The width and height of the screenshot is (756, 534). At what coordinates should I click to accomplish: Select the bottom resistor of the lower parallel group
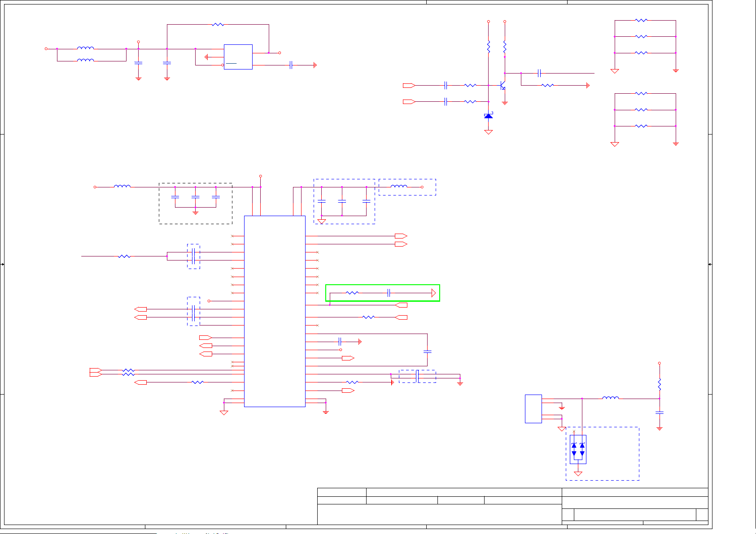point(641,126)
